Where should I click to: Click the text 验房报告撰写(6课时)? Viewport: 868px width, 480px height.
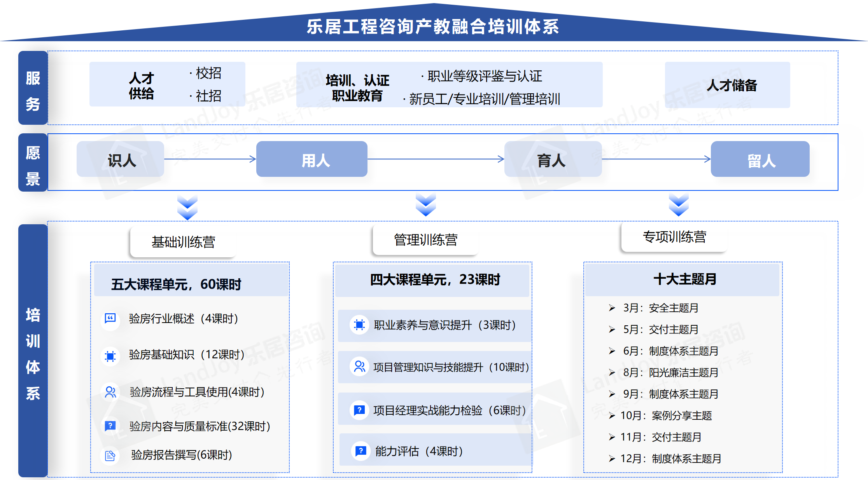coord(182,455)
